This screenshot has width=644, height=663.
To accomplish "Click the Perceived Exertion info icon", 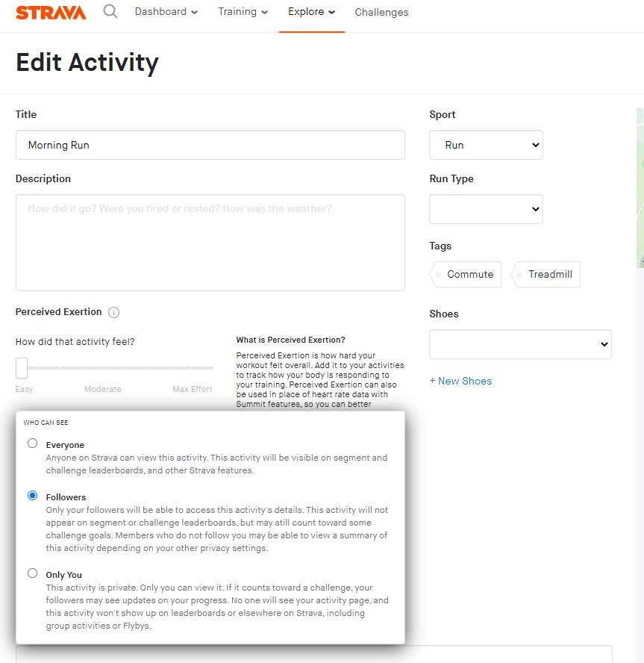I will (x=112, y=312).
